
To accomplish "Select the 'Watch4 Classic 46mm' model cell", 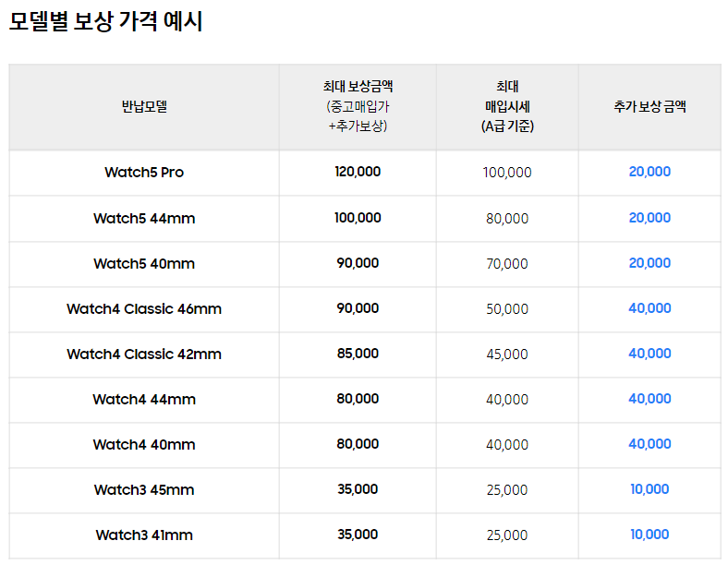I will click(144, 309).
